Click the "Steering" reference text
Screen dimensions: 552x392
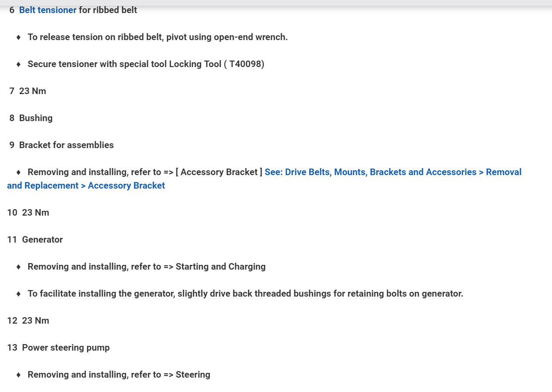(193, 375)
